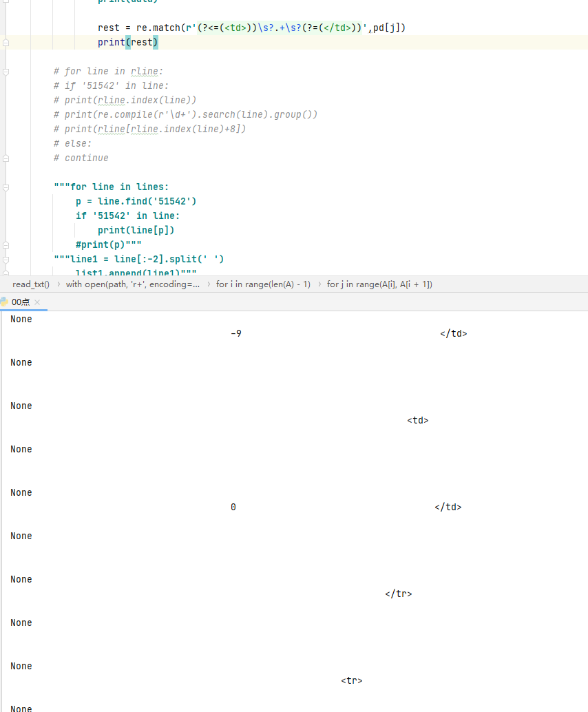Jump to 'with open(path' breadcrumb
588x712 pixels.
click(133, 284)
